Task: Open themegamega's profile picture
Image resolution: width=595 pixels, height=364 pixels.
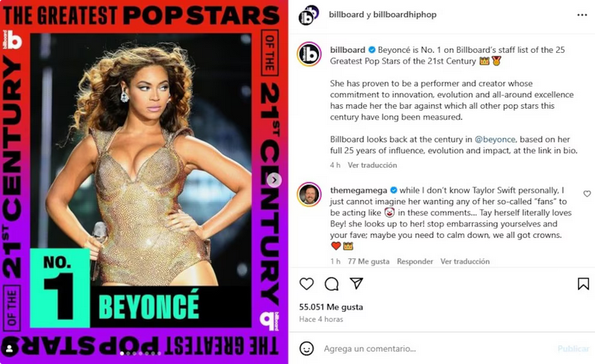Action: [x=310, y=194]
